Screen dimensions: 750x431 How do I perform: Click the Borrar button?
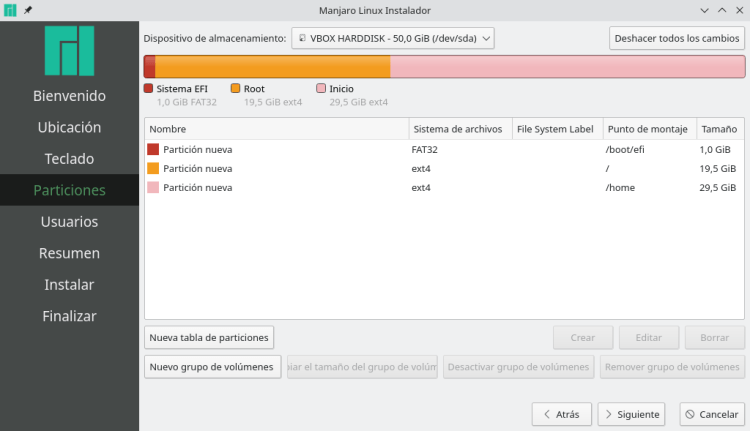click(x=715, y=338)
